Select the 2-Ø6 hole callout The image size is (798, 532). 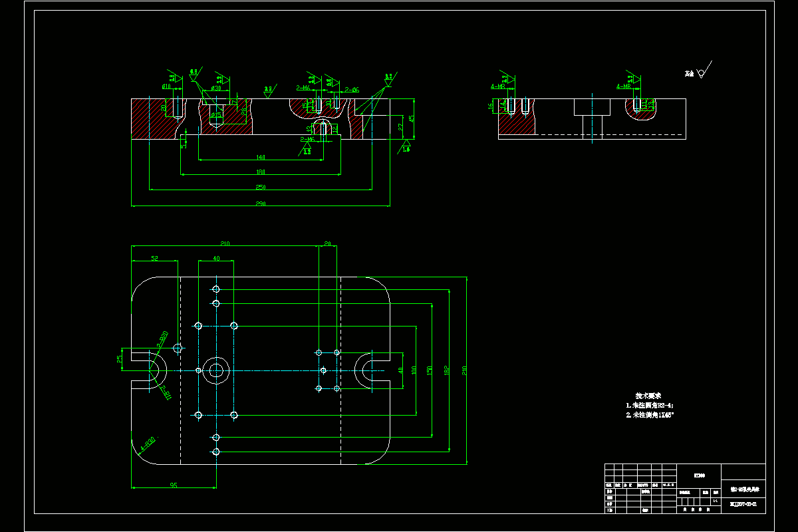pyautogui.click(x=352, y=89)
